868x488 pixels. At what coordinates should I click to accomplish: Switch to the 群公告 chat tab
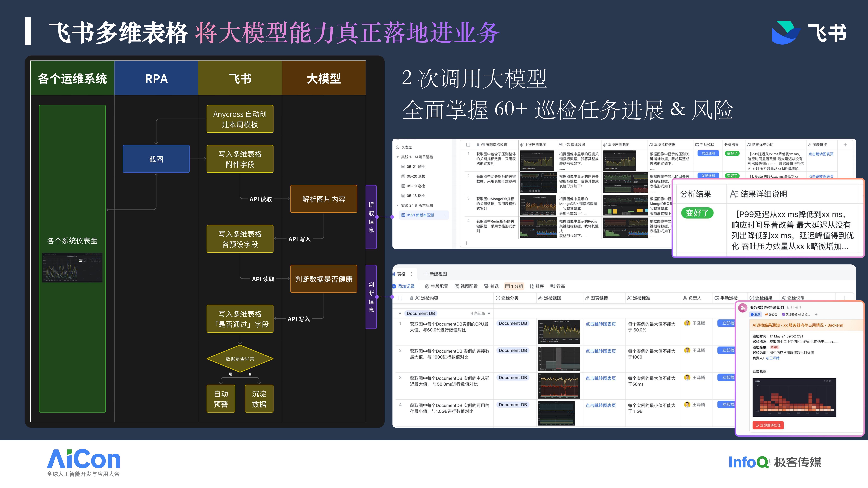771,314
